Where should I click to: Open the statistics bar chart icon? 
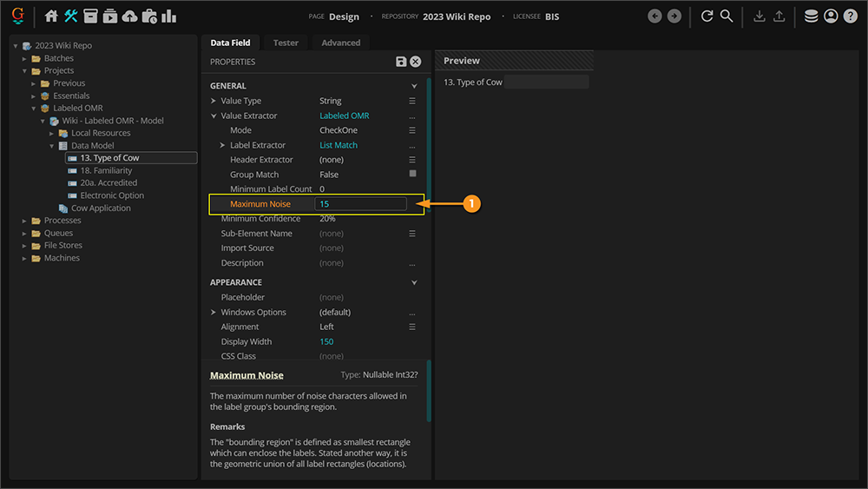(x=168, y=16)
